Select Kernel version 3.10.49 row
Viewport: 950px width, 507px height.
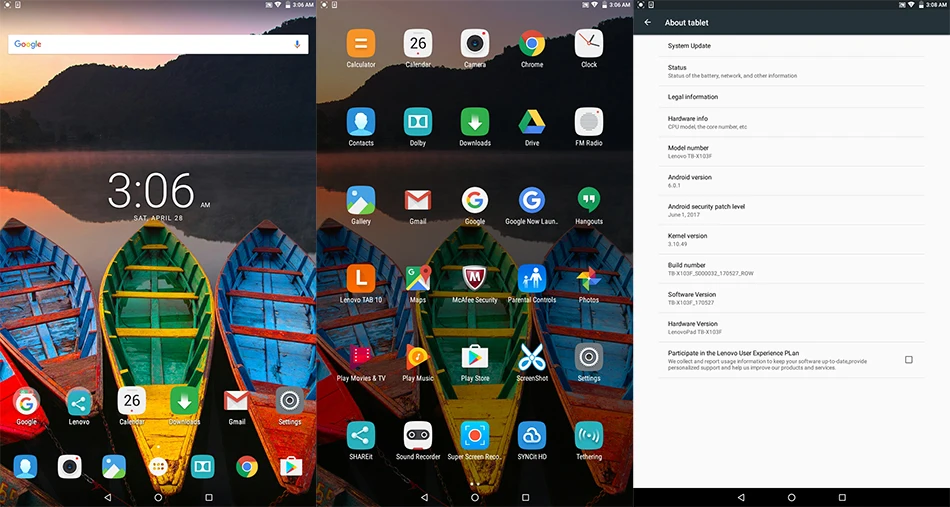click(791, 240)
